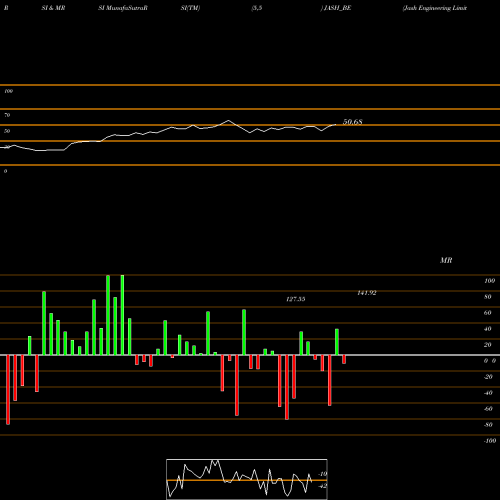Click the '-10' label in mini chart

(x=323, y=474)
